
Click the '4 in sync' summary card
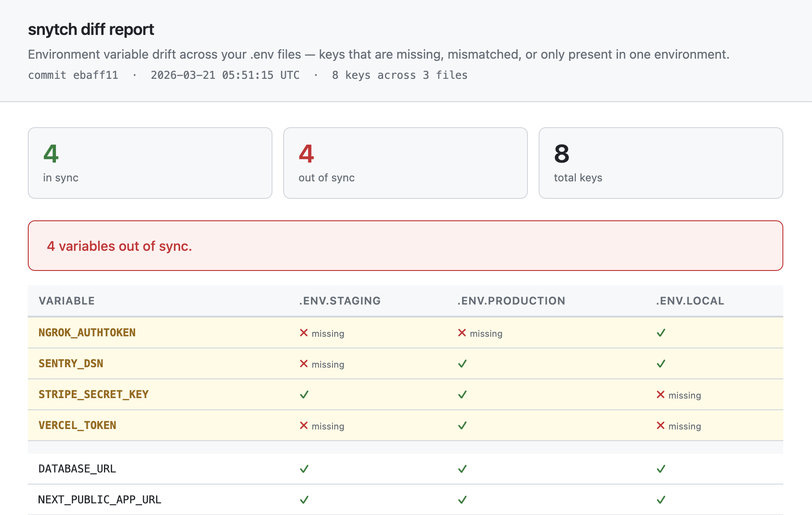[150, 163]
